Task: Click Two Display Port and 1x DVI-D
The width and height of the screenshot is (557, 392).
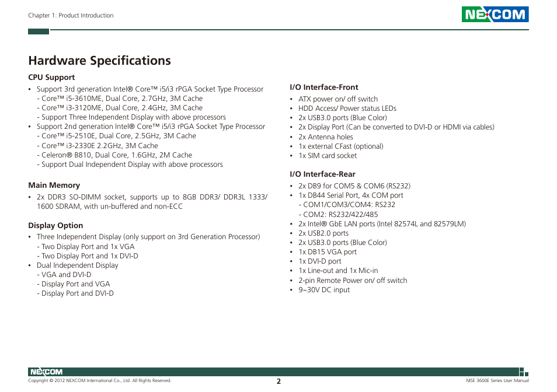Action: coord(88,256)
